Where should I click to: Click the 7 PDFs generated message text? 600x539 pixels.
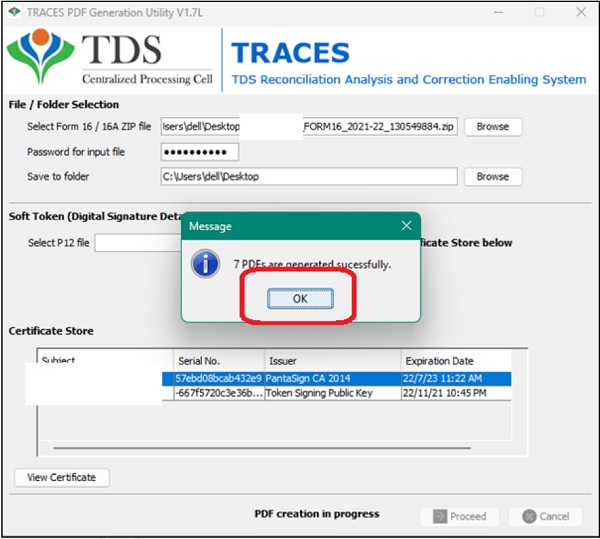point(312,264)
